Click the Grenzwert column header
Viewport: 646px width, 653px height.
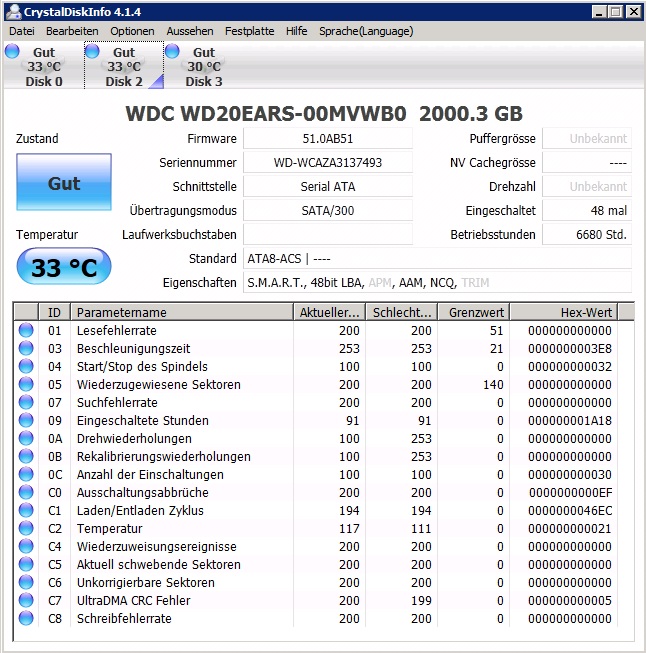coord(474,312)
